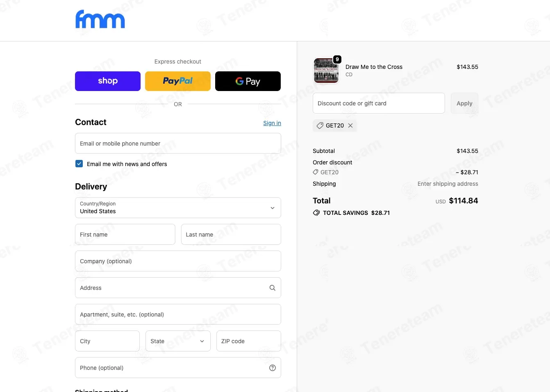This screenshot has width=550, height=392.
Task: Expand the State dropdown
Action: click(178, 341)
